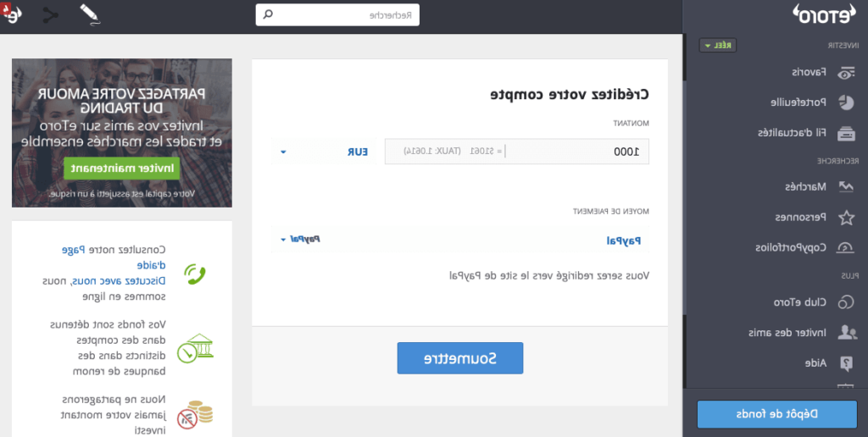Open the RÉEL account mode dropdown

[x=718, y=46]
